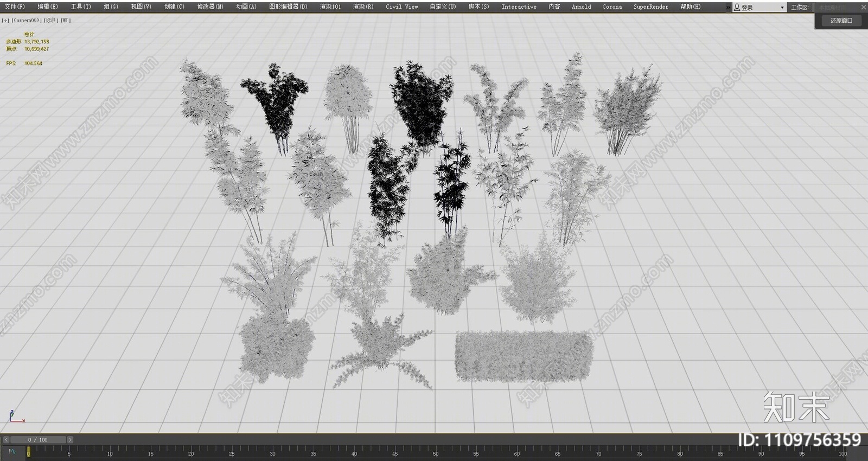
Task: Open the 编辑(E) menu
Action: 48,7
